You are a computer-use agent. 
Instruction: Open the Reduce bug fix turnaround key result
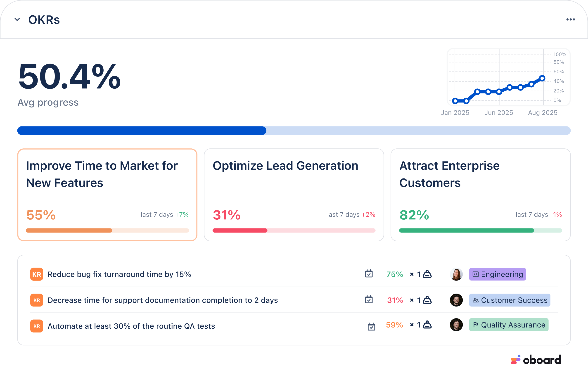119,274
